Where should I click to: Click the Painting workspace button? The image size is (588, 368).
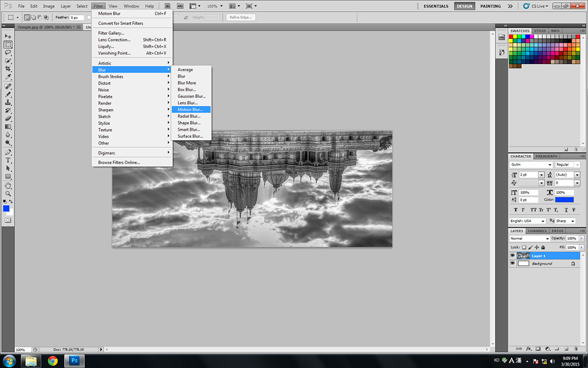491,6
